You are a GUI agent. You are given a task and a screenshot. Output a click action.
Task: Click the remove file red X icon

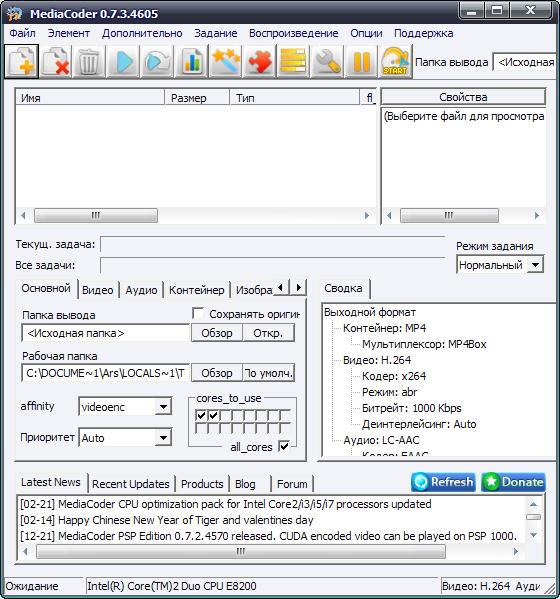56,62
